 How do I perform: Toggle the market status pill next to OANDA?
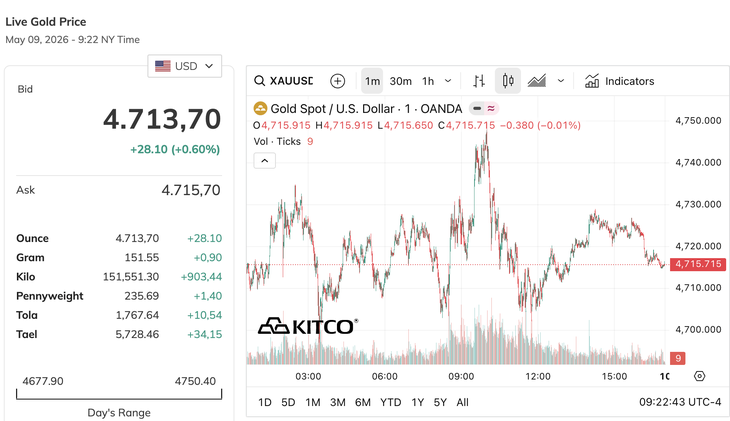(477, 109)
